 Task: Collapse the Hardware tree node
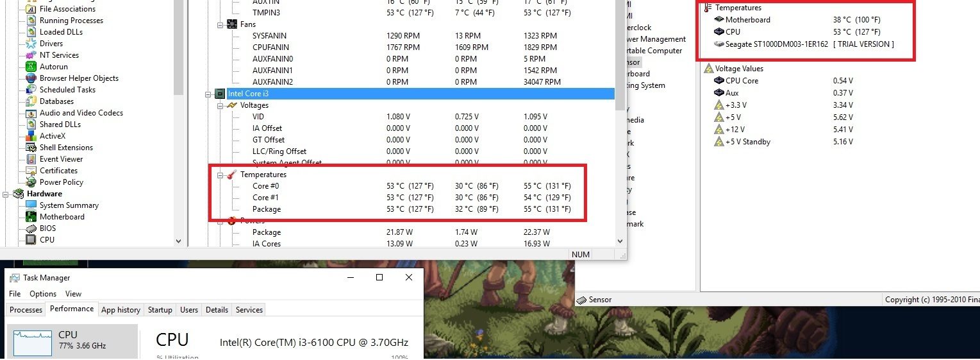click(x=6, y=194)
